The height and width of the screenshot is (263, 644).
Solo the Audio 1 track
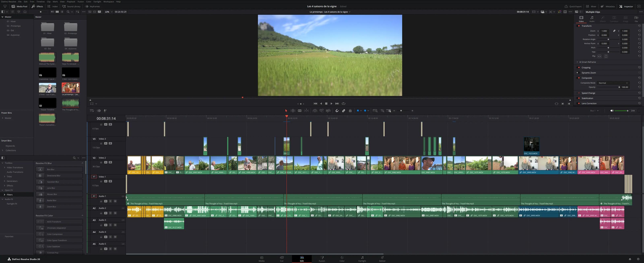[110, 201]
